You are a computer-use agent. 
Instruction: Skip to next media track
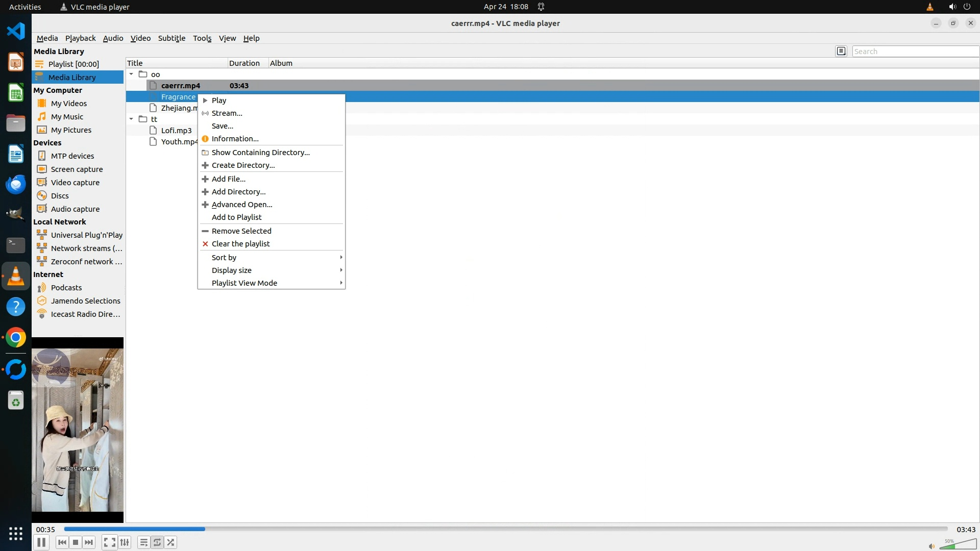pyautogui.click(x=89, y=542)
